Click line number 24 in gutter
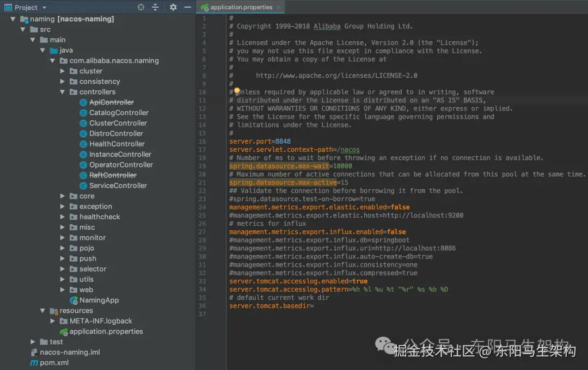The image size is (588, 370). [202, 207]
